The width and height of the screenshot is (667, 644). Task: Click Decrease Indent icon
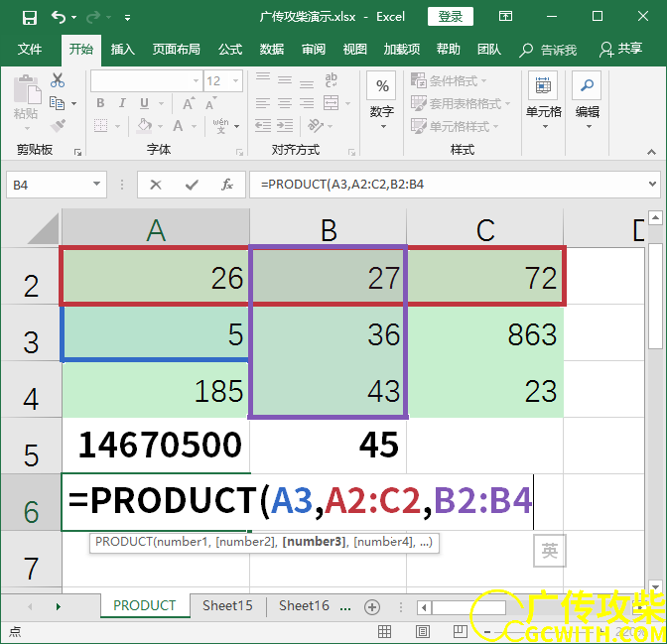pos(263,126)
